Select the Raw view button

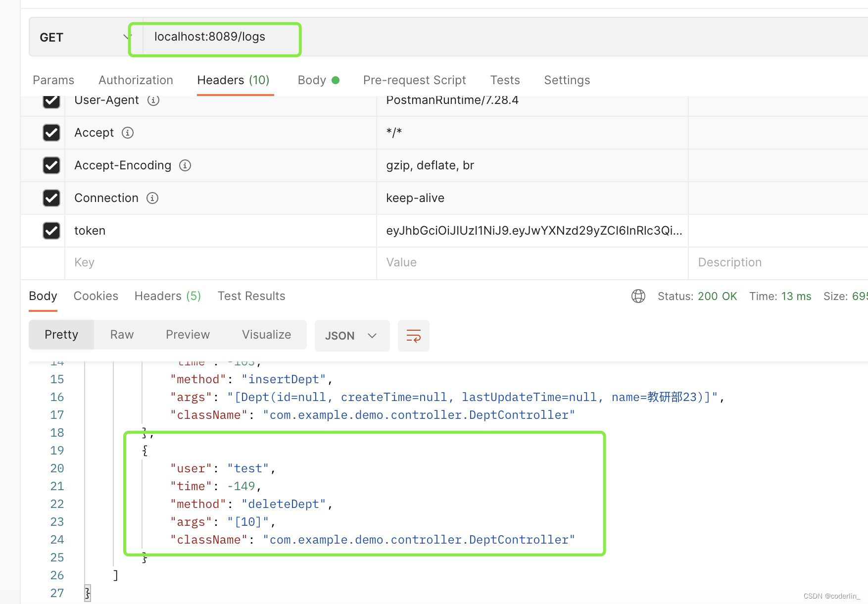click(122, 335)
